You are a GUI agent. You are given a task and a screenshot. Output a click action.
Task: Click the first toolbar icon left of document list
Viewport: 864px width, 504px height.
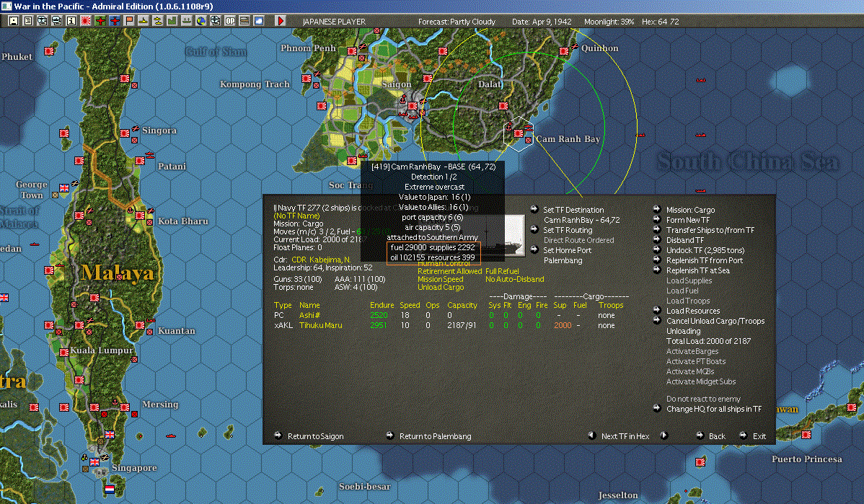pyautogui.click(x=14, y=21)
